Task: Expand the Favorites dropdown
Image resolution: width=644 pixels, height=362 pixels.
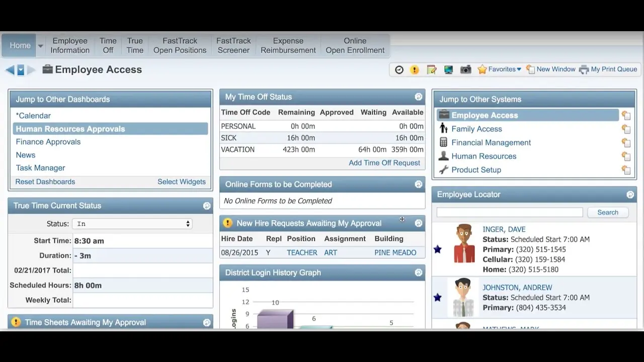Action: point(499,69)
